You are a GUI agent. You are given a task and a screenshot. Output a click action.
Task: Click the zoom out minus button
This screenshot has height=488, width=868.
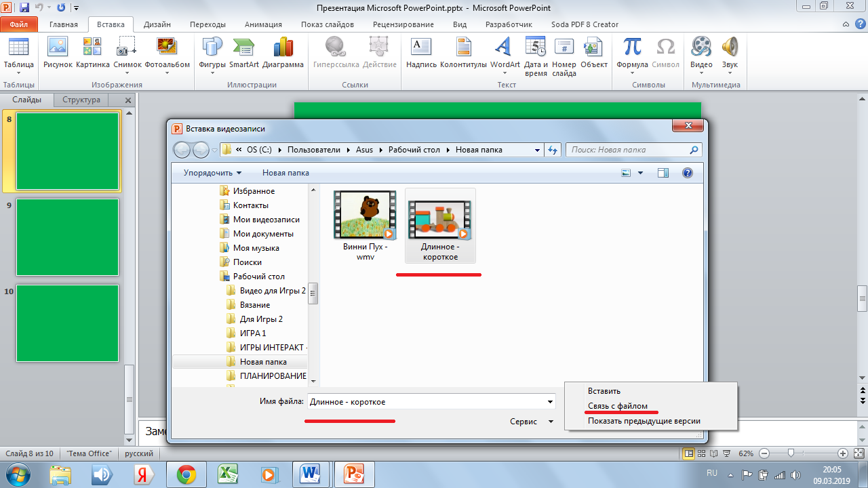[x=764, y=453]
